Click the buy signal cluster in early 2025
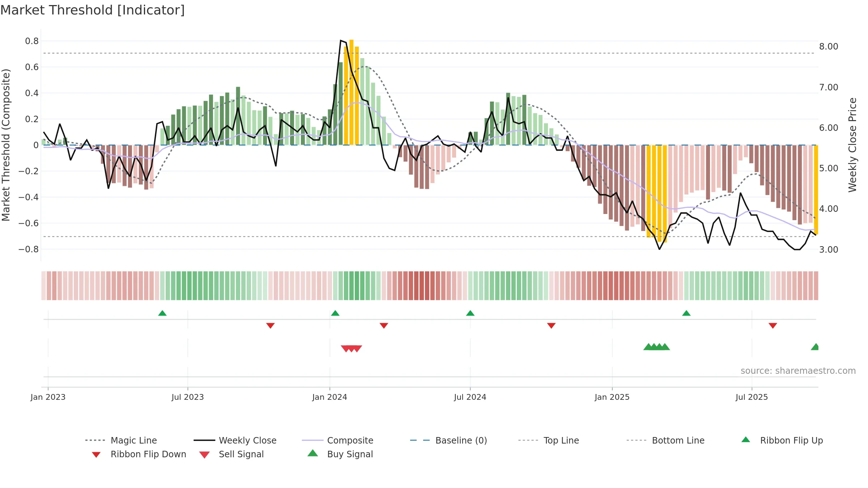This screenshot has width=868, height=488. pos(657,347)
